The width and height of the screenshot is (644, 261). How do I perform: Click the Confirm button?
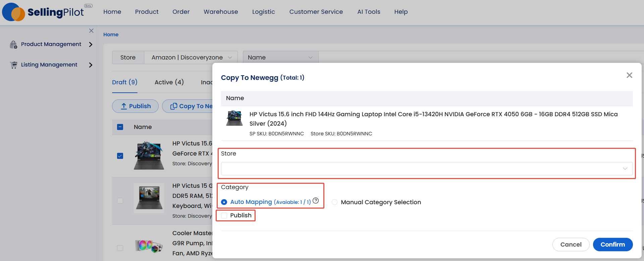[x=613, y=245]
